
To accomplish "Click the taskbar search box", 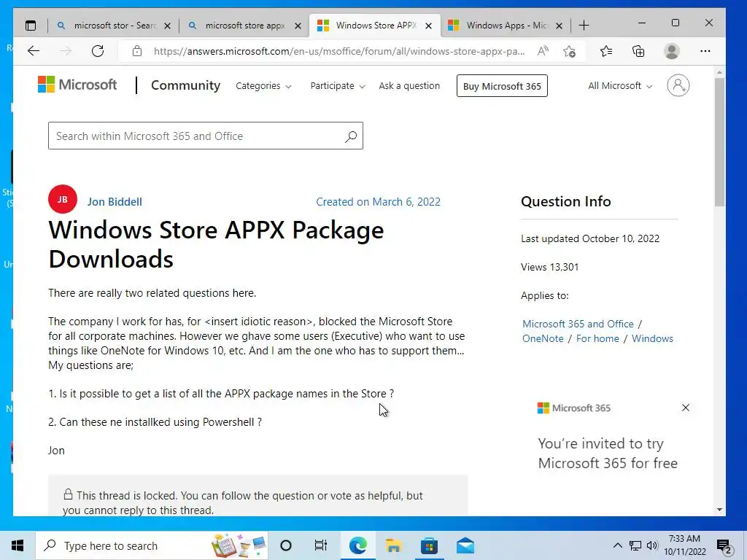I will click(x=152, y=545).
